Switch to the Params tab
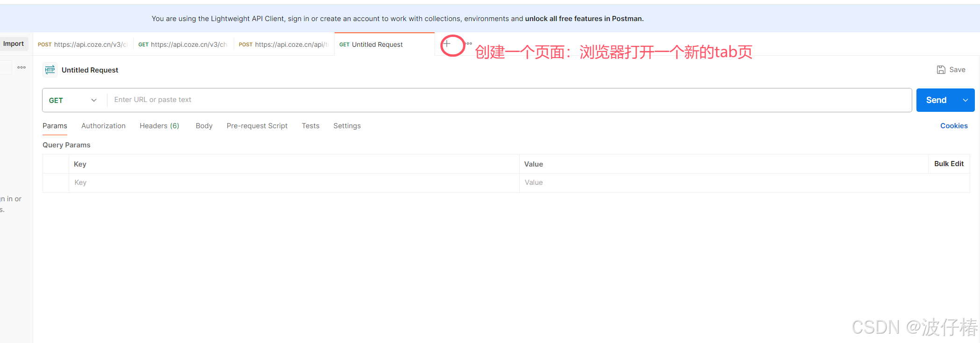The width and height of the screenshot is (980, 343). (x=55, y=126)
